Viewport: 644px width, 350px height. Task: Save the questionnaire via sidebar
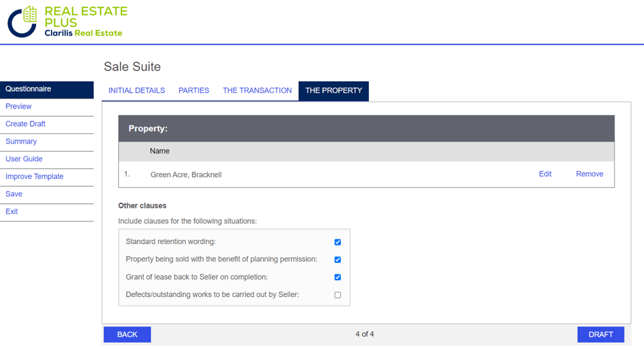coord(13,194)
